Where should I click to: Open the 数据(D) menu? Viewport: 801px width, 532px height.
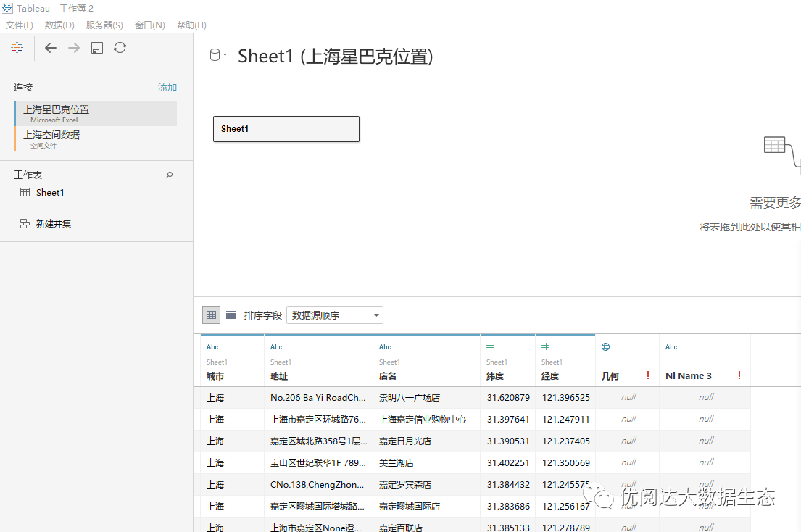(59, 25)
